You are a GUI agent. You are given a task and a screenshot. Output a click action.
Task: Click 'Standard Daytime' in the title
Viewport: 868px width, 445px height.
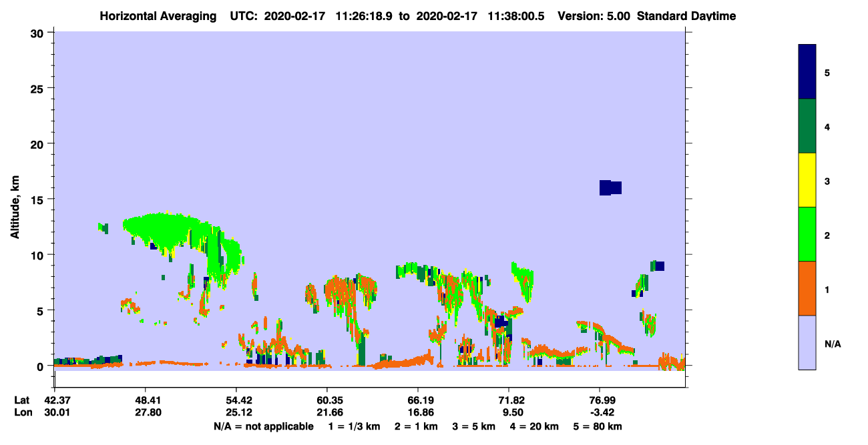click(x=686, y=16)
